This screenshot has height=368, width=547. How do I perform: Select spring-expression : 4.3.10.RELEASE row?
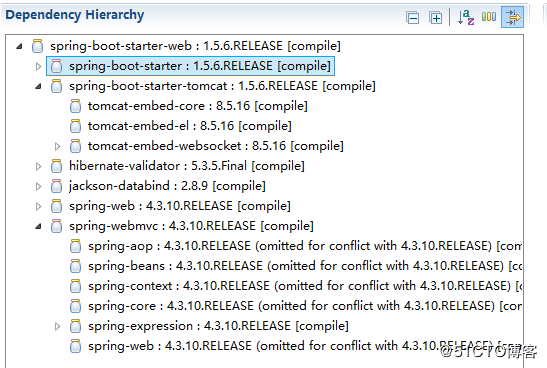pyautogui.click(x=218, y=326)
